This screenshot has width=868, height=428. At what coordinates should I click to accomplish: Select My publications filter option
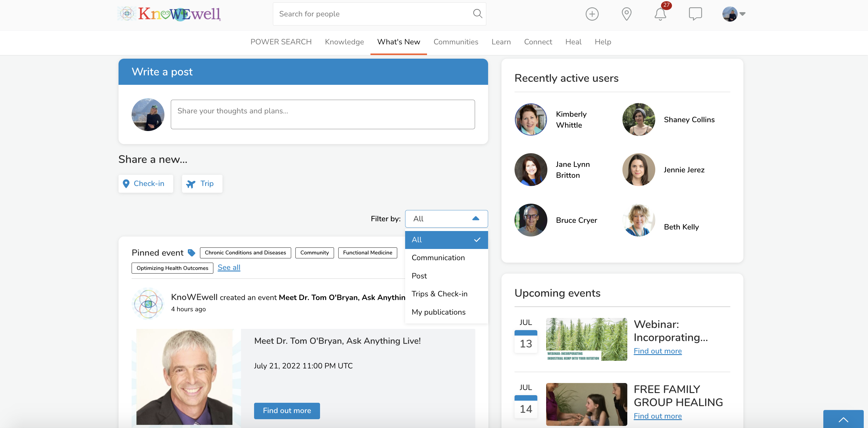[x=446, y=312]
